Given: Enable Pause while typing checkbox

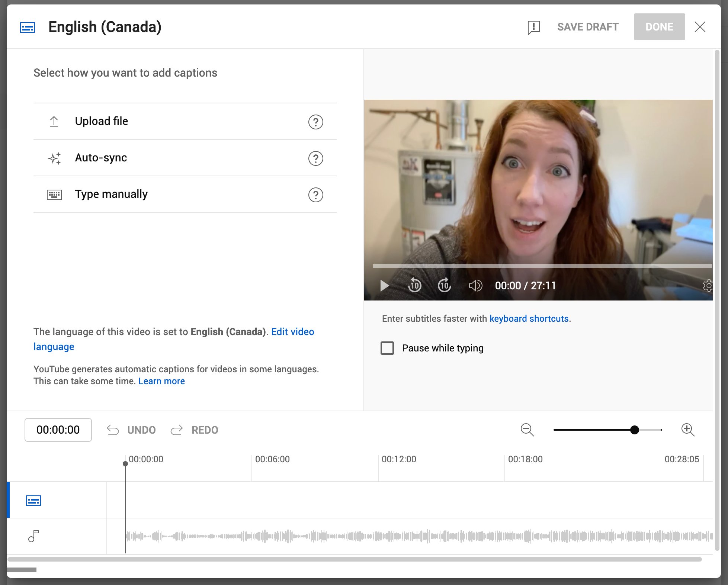Looking at the screenshot, I should coord(387,348).
